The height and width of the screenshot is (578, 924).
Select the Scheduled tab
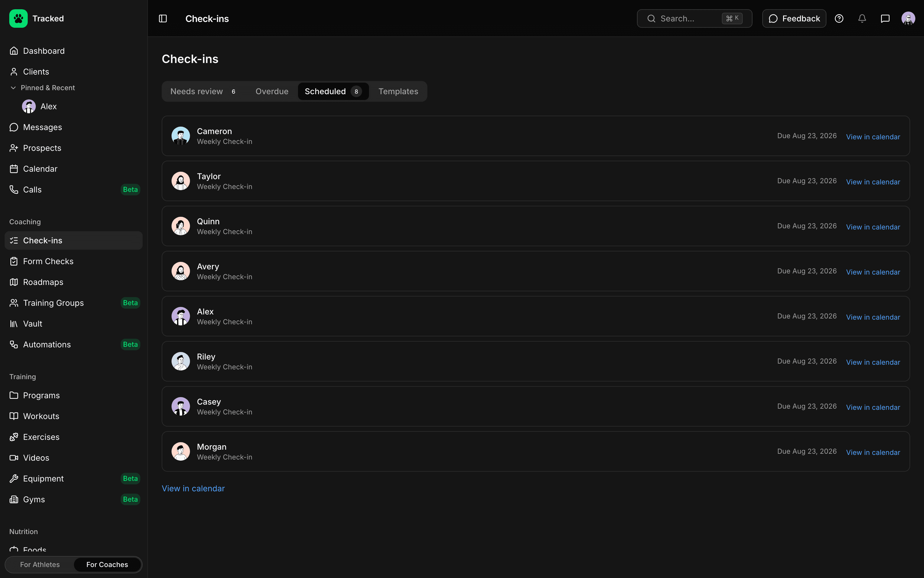tap(333, 91)
